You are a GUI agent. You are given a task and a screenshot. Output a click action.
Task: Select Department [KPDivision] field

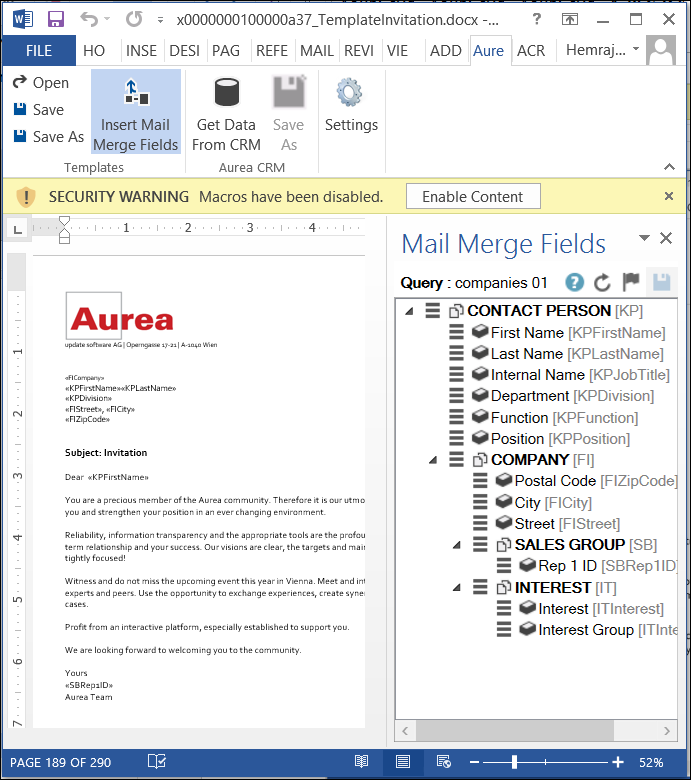tap(563, 396)
